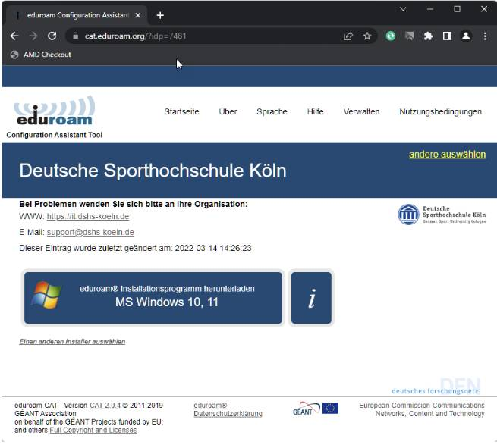The width and height of the screenshot is (497, 448).
Task: Open the AMD Checkout bookmark
Action: pyautogui.click(x=40, y=55)
